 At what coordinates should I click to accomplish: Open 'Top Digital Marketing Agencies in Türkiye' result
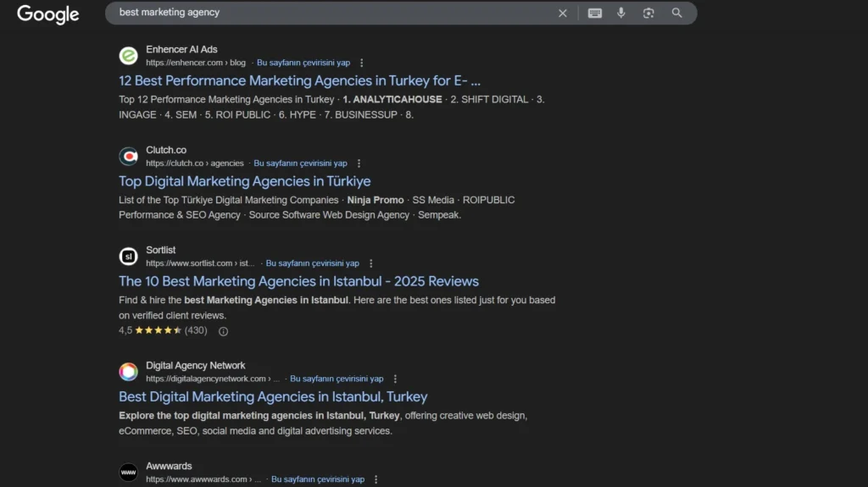tap(245, 181)
